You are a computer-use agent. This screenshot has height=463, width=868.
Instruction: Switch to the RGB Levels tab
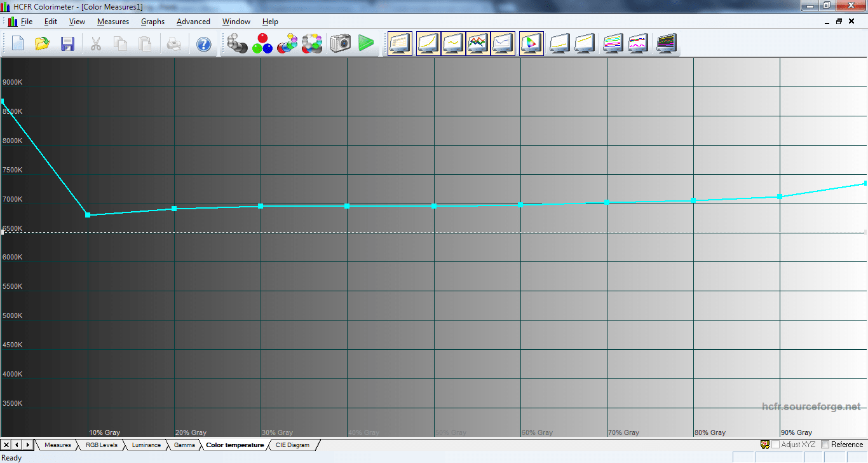[x=102, y=445]
